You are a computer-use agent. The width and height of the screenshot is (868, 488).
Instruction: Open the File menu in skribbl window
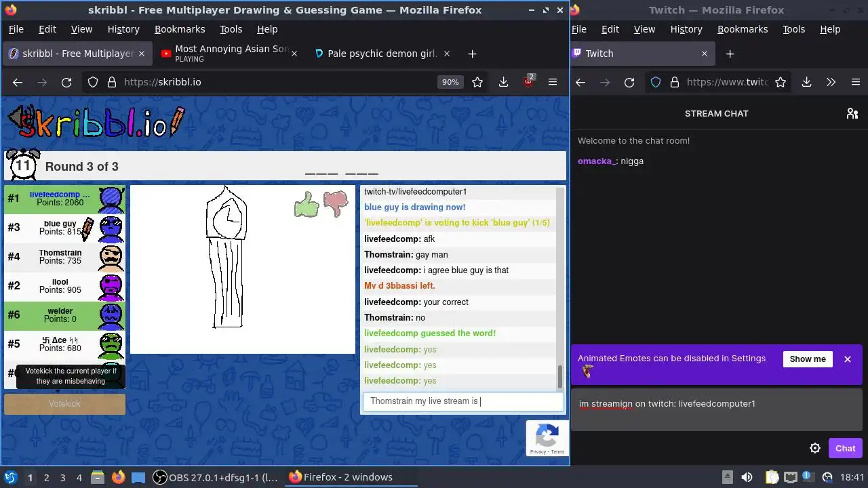[x=16, y=29]
